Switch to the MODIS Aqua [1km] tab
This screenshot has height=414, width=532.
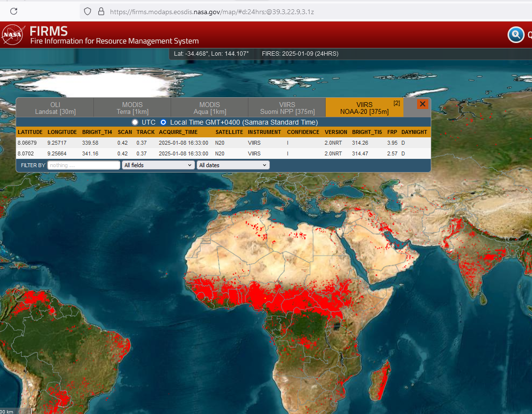210,108
